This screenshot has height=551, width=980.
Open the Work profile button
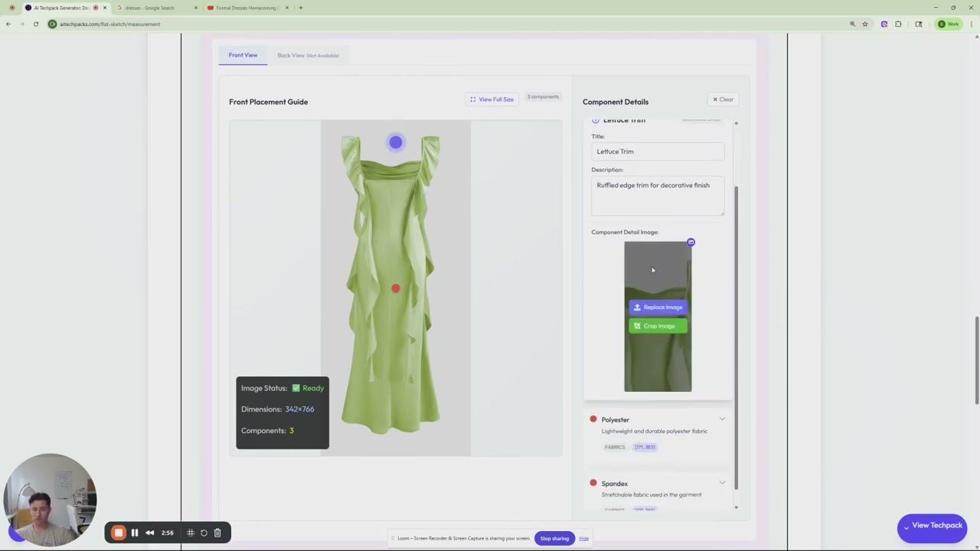(x=949, y=24)
